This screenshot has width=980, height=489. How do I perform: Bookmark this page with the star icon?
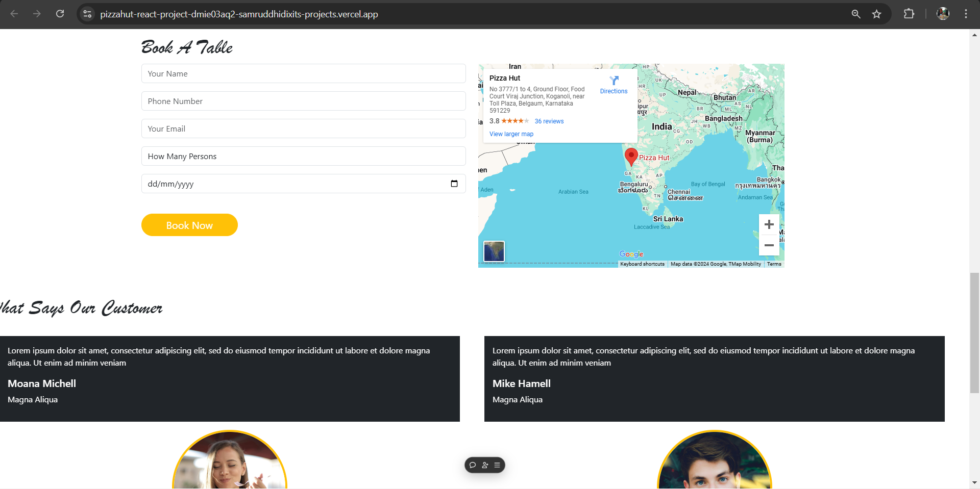coord(876,14)
